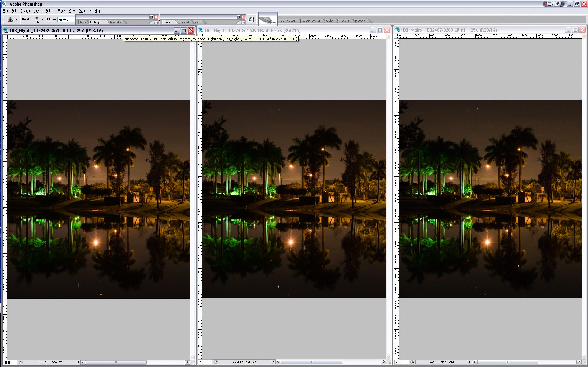Click scroll-left arrow in 800-LR window

point(83,362)
